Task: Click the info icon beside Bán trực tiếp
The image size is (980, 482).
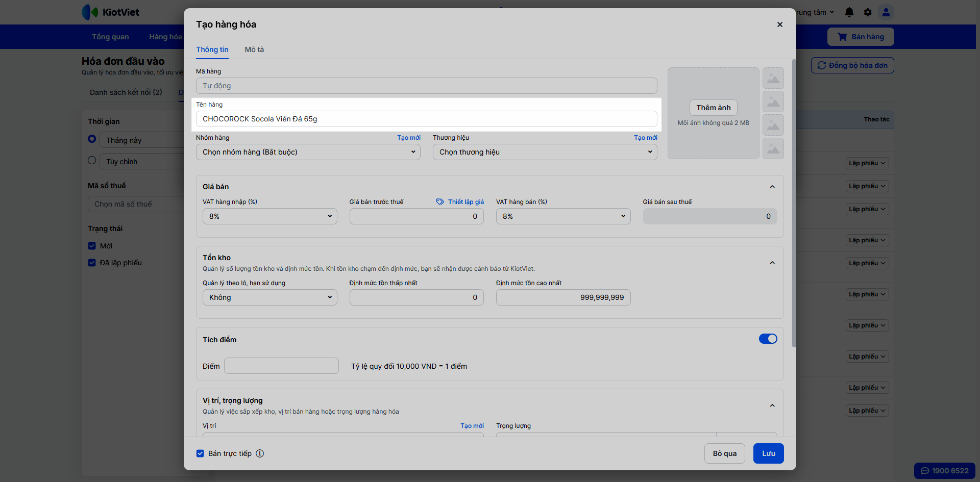Action: [x=260, y=453]
